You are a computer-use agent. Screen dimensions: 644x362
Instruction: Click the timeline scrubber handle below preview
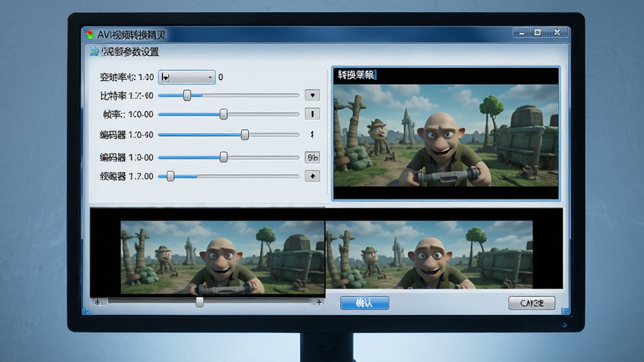pos(199,302)
